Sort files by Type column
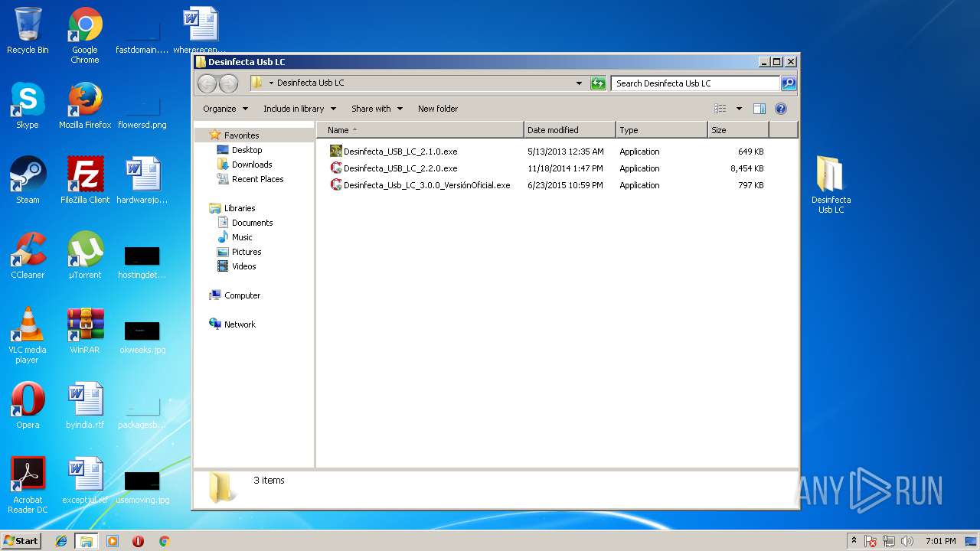 click(661, 130)
